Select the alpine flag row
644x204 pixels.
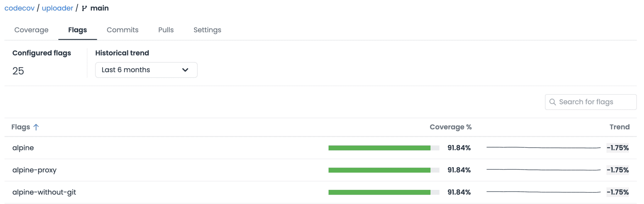point(23,148)
